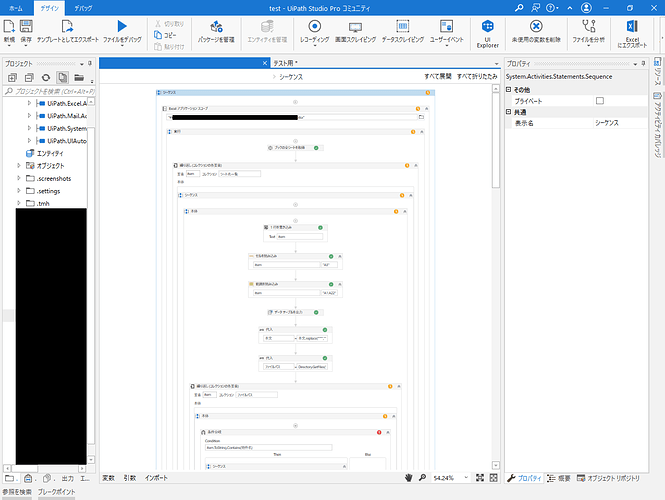Fit workflow to screen icon
665x500 pixels.
tap(480, 478)
